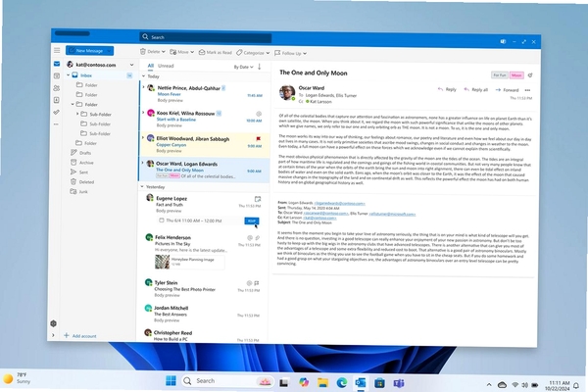The width and height of the screenshot is (588, 392).
Task: Click RSVP button on Eugene Lopez invite
Action: pos(251,220)
